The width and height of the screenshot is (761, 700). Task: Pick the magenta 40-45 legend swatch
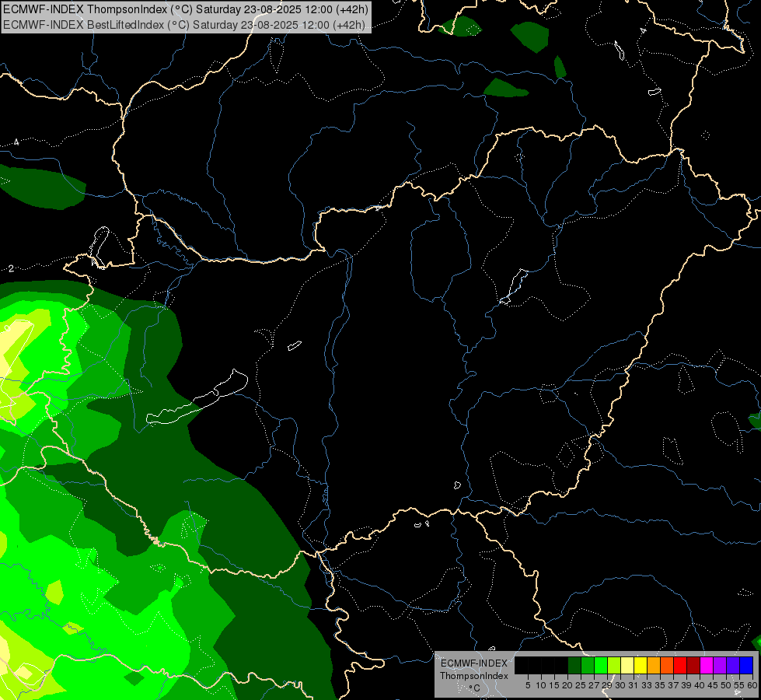click(x=707, y=665)
